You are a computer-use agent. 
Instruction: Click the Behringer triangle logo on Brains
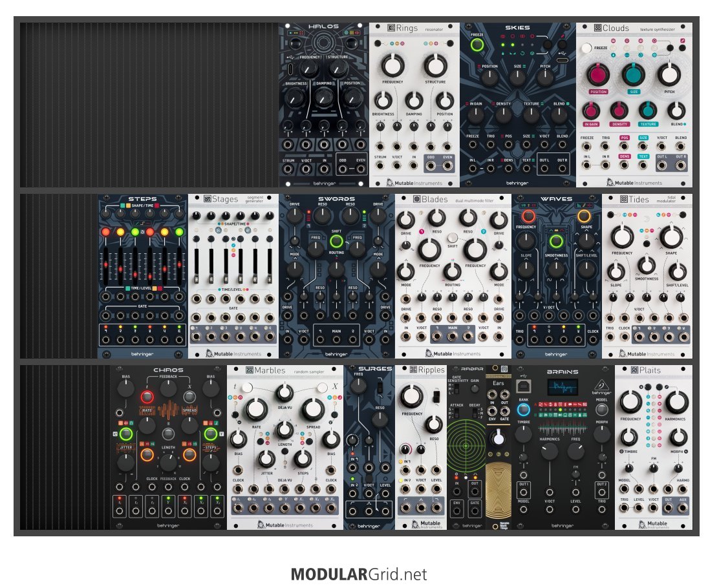(601, 386)
